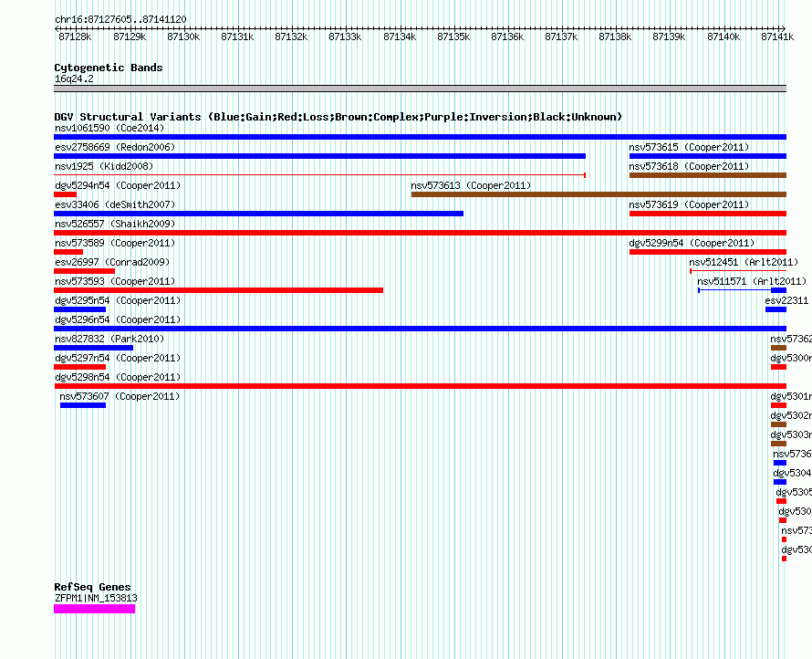Open variant esv2758669 (Redon2006) label

click(115, 147)
